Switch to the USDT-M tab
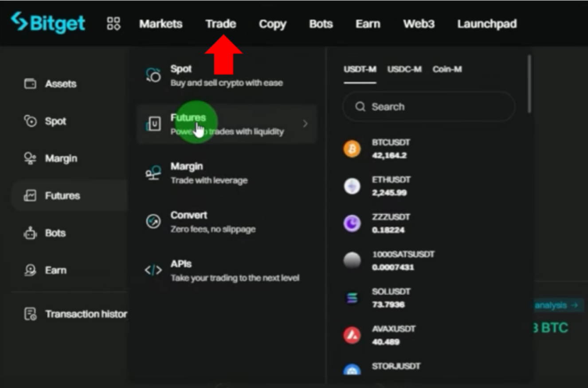This screenshot has width=588, height=388. [x=360, y=70]
